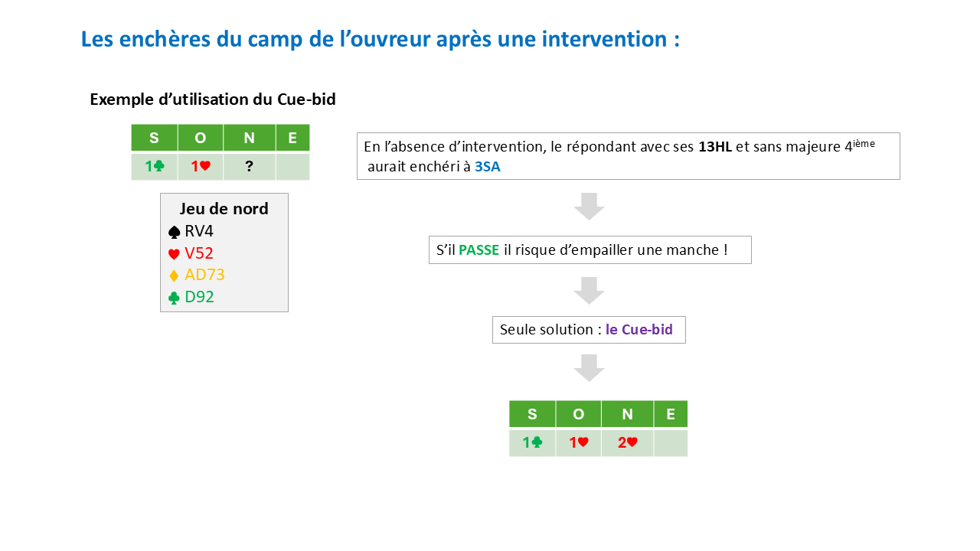The height and width of the screenshot is (551, 980).
Task: Click the red heart symbol beside V52
Action: pos(174,254)
